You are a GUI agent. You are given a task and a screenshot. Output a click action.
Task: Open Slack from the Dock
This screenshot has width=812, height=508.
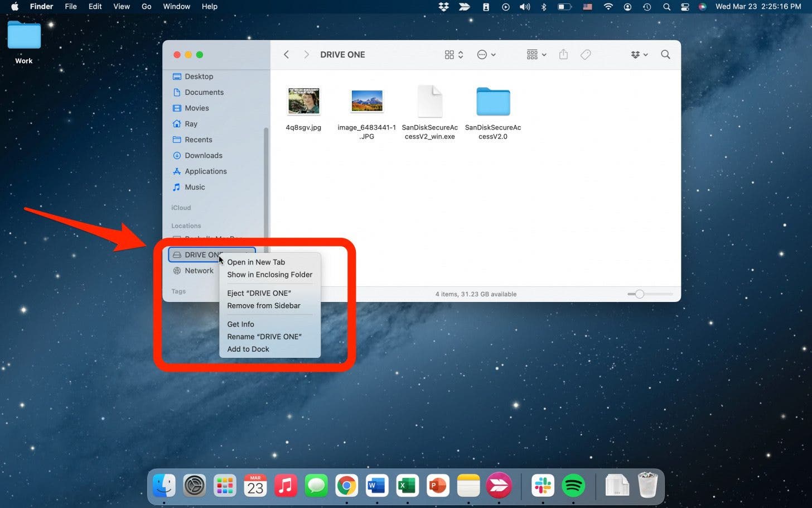point(543,485)
